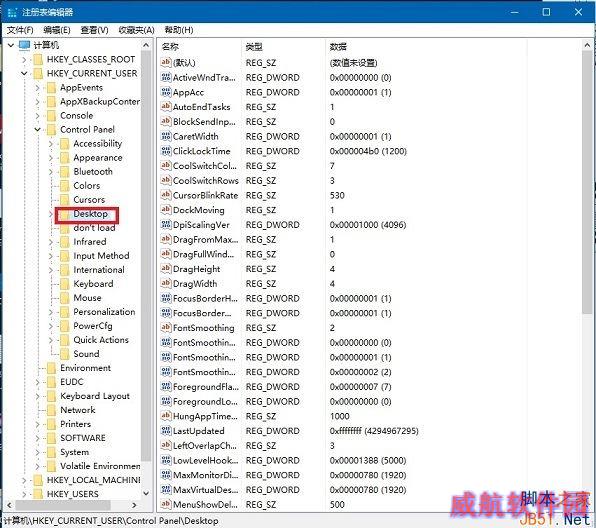Expand the Accessibility subkey arrow
This screenshot has height=528, width=596.
coord(51,144)
